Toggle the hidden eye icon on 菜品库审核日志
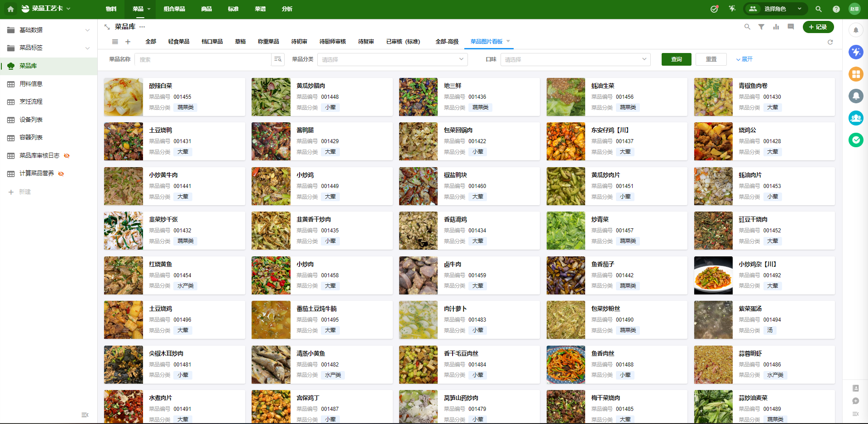 (67, 156)
